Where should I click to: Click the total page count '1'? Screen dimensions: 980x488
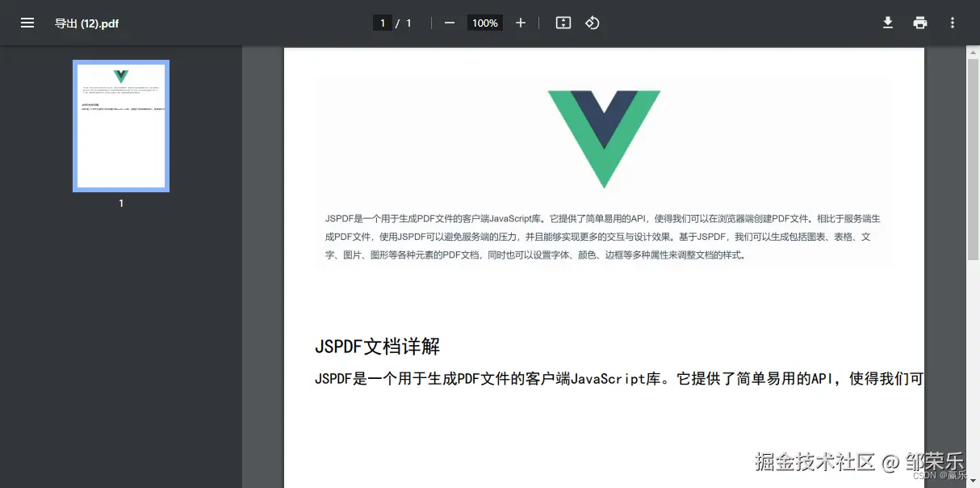(x=408, y=23)
